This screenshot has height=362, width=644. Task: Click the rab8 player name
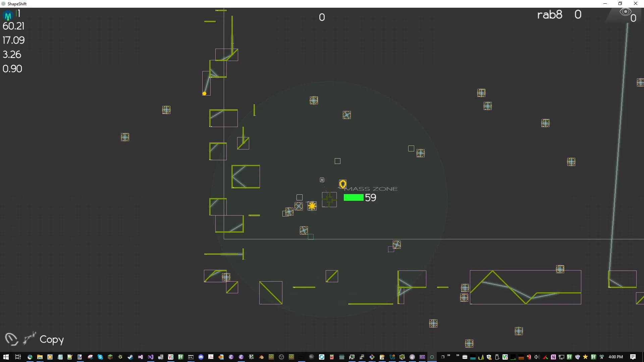[x=549, y=15]
